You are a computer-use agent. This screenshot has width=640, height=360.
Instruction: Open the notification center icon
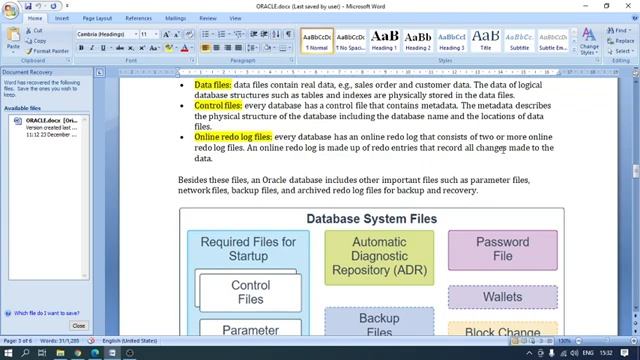point(624,353)
